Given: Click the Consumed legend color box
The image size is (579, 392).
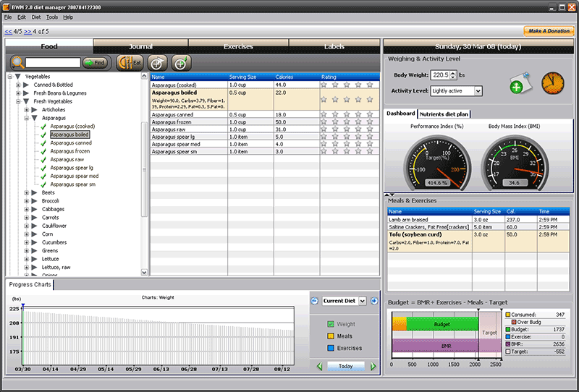Looking at the screenshot, I should click(508, 315).
